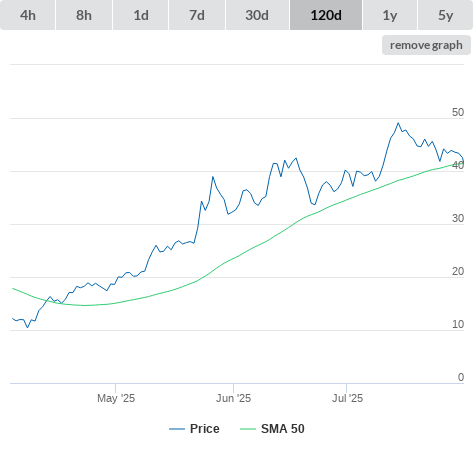Click the blue Price legend line marker
The height and width of the screenshot is (455, 474).
[177, 429]
